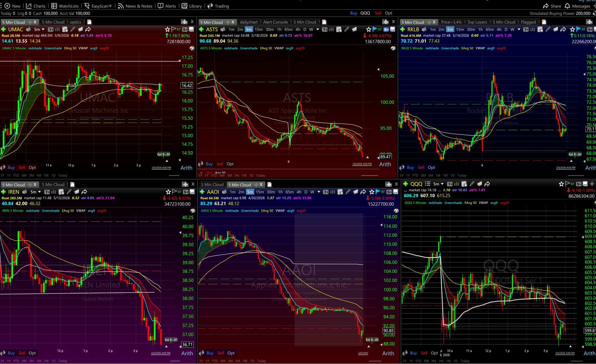
Task: Click the star favorite icon on the ASTS chart
Action: point(368,29)
